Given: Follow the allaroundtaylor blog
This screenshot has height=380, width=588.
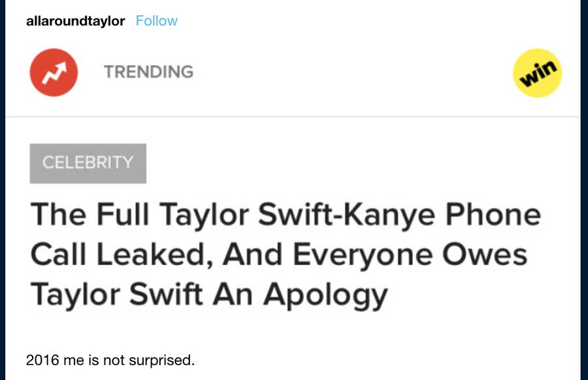Looking at the screenshot, I should tap(157, 21).
